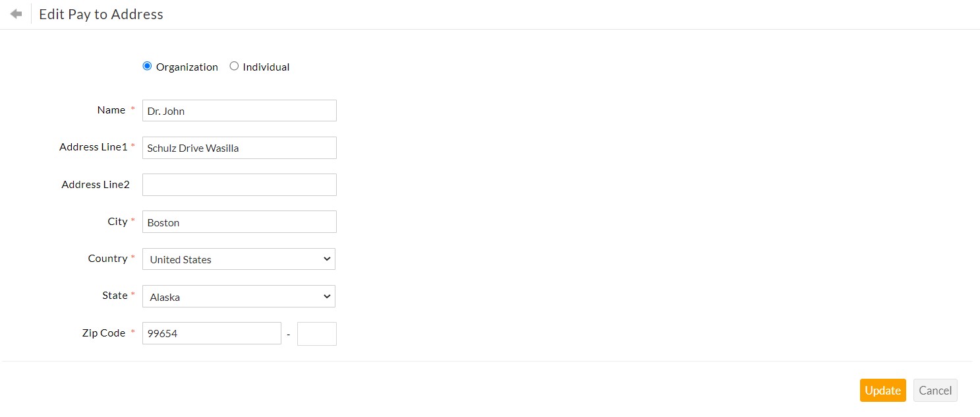Click the Edit Pay to Address title

tap(101, 14)
